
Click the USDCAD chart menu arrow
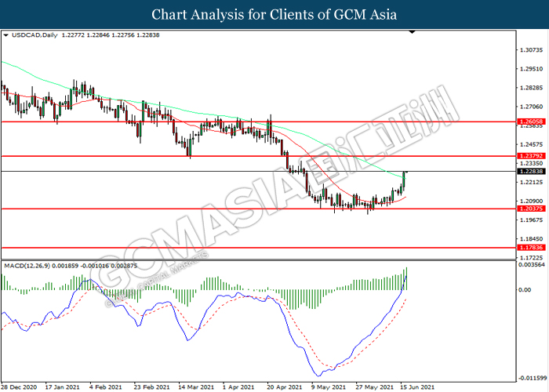click(x=5, y=35)
